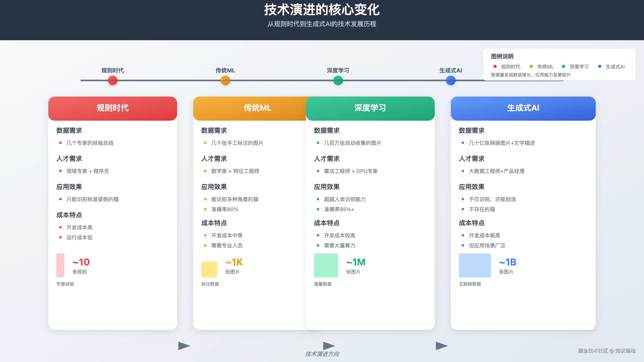Click the green ~1M data block
This screenshot has height=362, width=644.
[x=326, y=265]
